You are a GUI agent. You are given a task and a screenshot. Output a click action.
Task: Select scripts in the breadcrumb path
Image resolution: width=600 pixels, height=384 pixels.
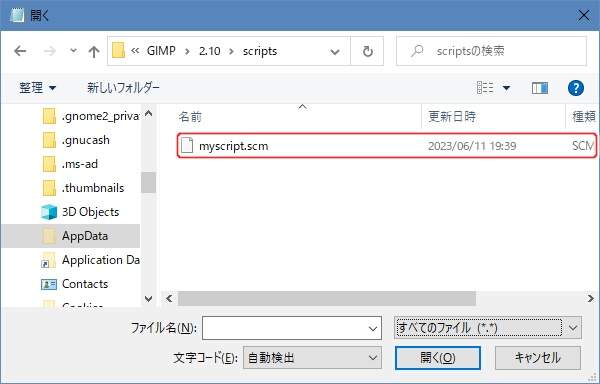tap(260, 51)
